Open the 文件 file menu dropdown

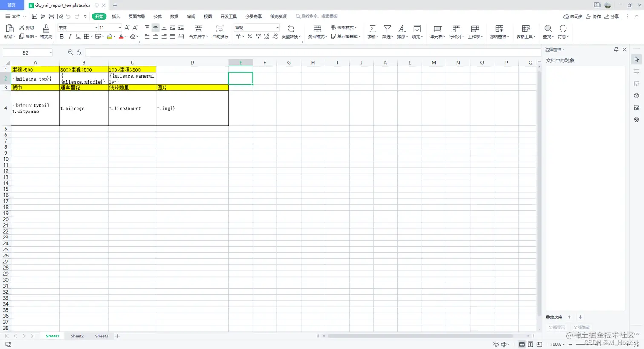click(x=16, y=17)
